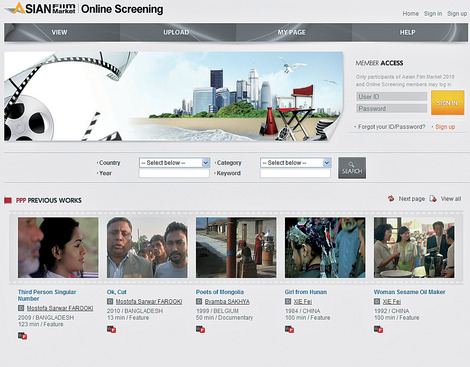The height and width of the screenshot is (367, 470).
Task: Open the Category dropdown
Action: tap(295, 163)
